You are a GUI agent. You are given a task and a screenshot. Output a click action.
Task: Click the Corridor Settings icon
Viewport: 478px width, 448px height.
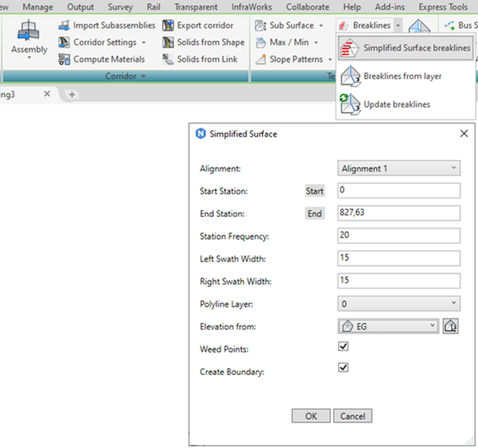point(64,42)
